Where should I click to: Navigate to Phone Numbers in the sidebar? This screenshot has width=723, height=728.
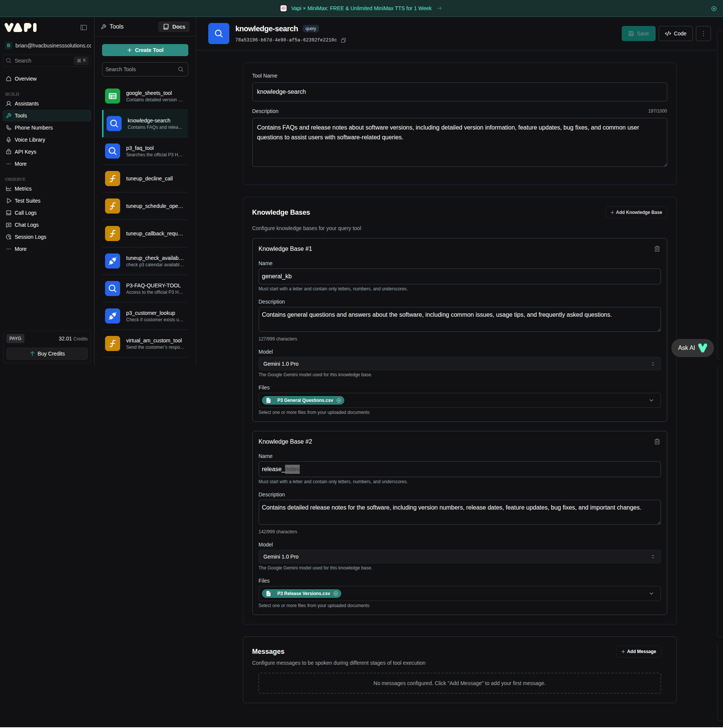pyautogui.click(x=33, y=127)
